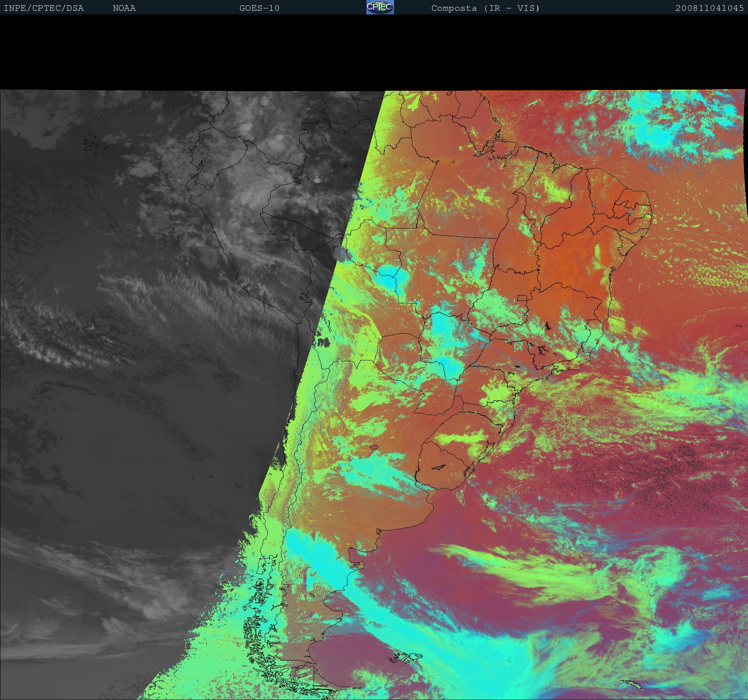Image resolution: width=748 pixels, height=700 pixels.
Task: Click the Galápagos Islands outline in the Pacific
Action: pos(91,145)
